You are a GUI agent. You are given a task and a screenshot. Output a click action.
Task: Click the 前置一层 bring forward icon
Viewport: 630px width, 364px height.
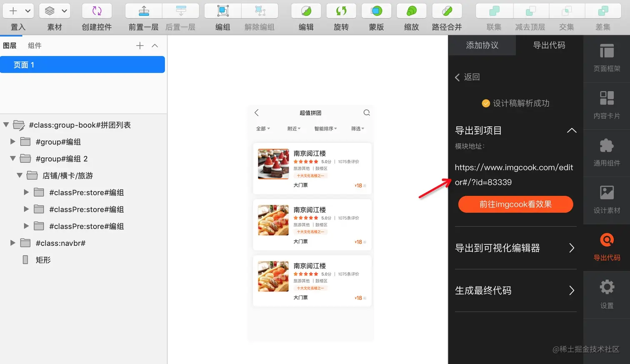pyautogui.click(x=144, y=11)
